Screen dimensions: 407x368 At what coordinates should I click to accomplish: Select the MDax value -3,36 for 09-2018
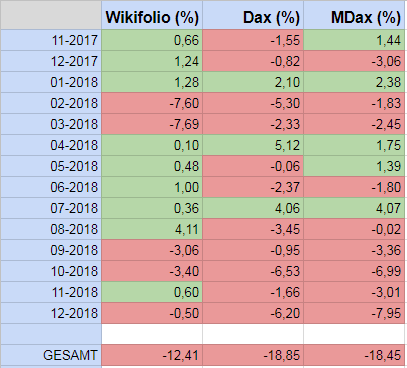354,250
